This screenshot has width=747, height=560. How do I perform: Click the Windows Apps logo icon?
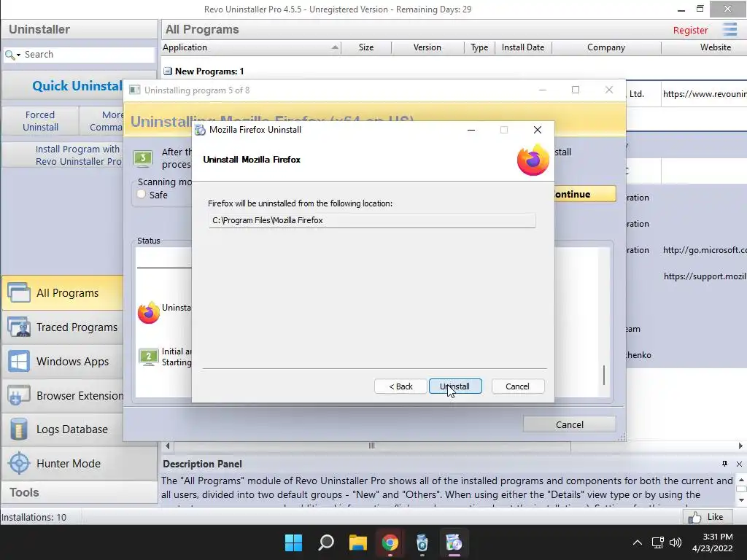pyautogui.click(x=18, y=361)
